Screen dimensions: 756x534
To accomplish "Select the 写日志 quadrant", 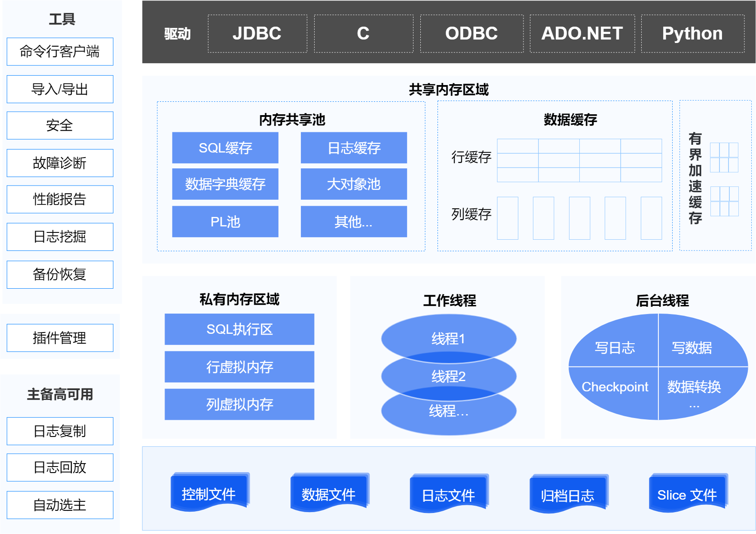I will (615, 347).
